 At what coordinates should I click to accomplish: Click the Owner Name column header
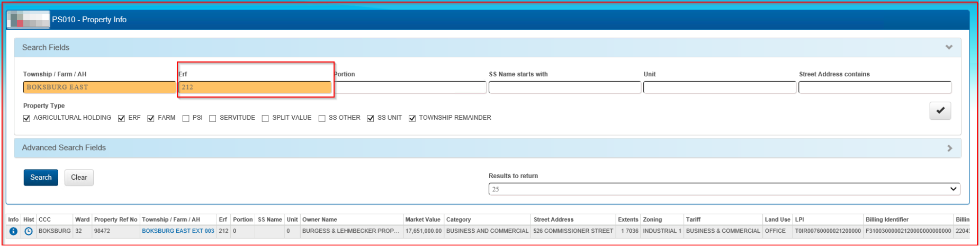[320, 219]
